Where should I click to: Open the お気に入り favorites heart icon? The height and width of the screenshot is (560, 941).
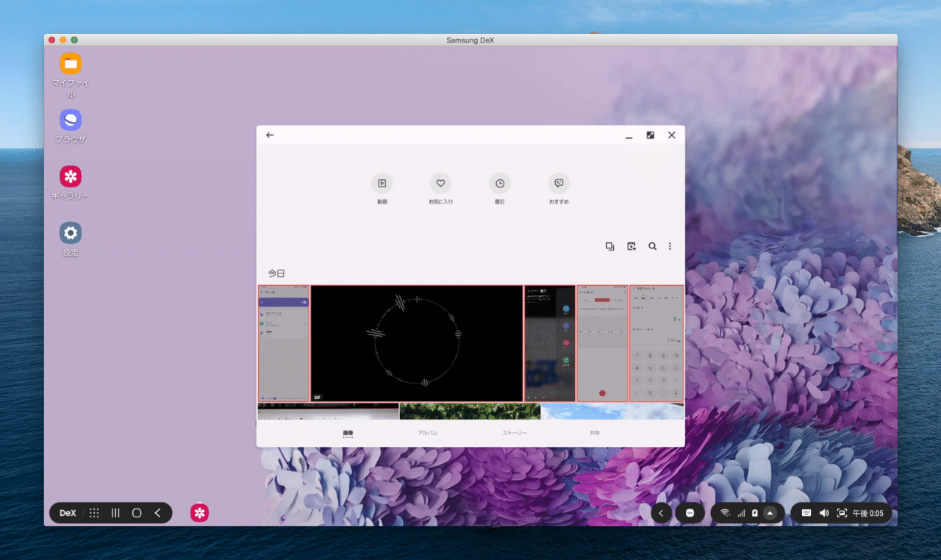440,184
